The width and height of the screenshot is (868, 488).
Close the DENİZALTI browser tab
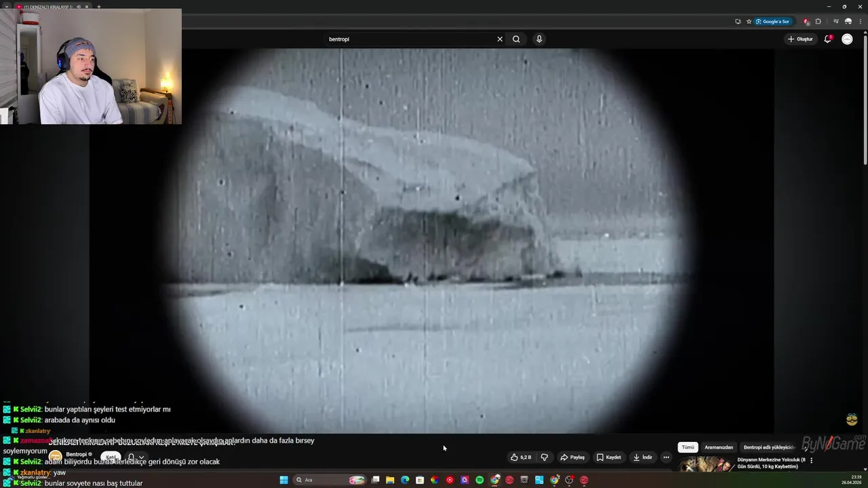[87, 7]
